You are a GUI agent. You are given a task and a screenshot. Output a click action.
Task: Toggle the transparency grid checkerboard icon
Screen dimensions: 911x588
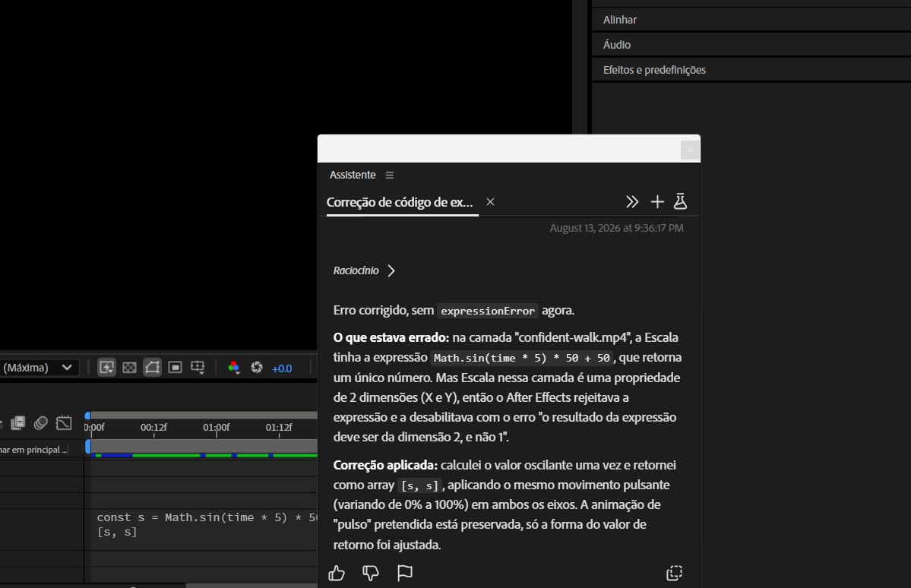coord(130,367)
